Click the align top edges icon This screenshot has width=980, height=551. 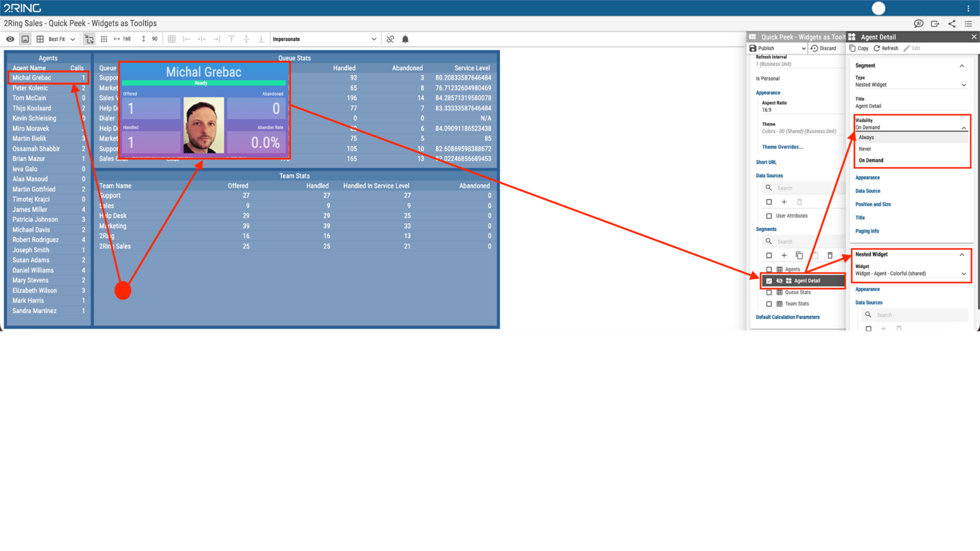pyautogui.click(x=232, y=40)
